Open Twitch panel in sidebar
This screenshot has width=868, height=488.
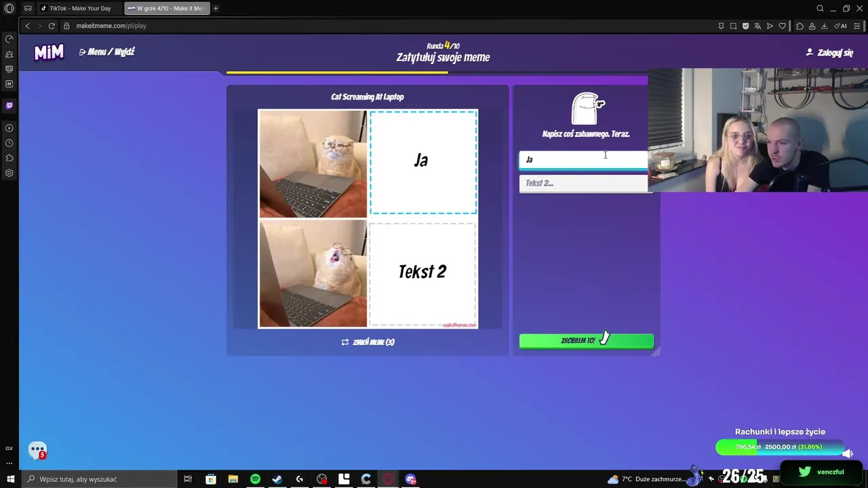(x=9, y=106)
